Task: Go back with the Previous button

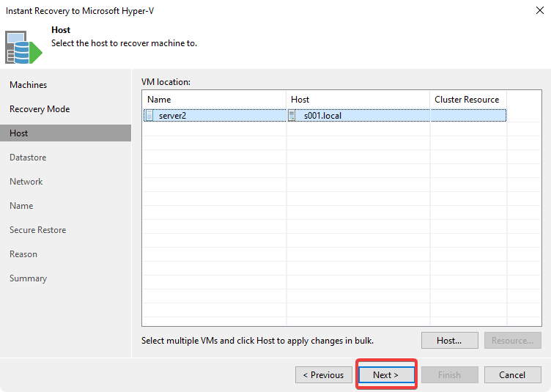Action: point(323,375)
